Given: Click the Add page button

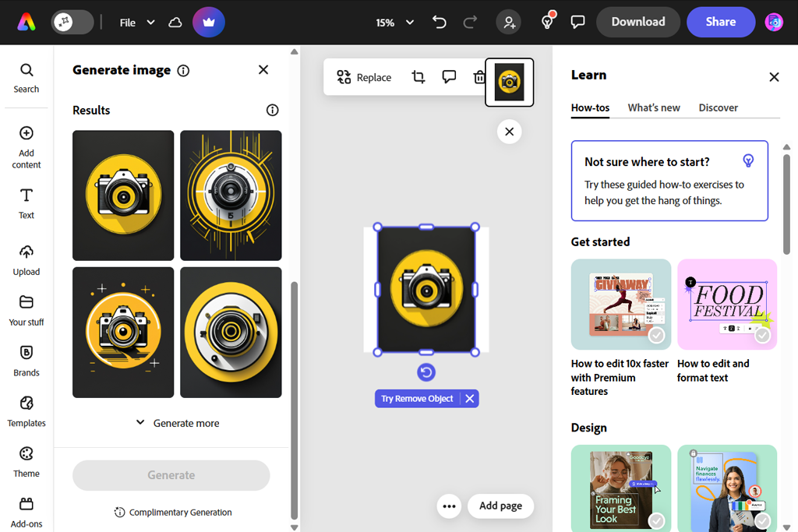Looking at the screenshot, I should coord(501,506).
